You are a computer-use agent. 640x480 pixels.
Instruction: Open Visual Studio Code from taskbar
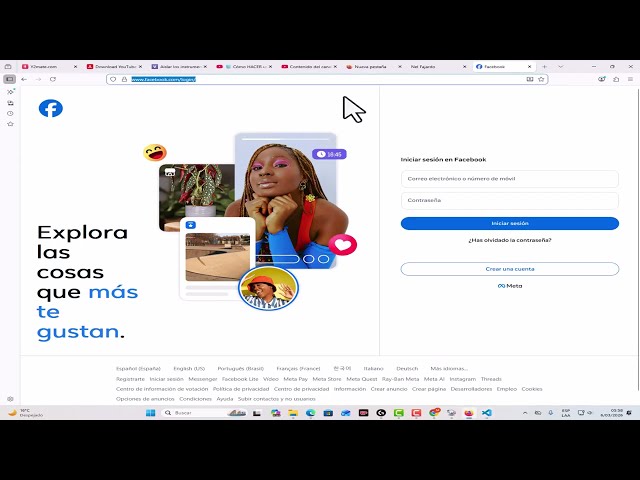pos(487,413)
